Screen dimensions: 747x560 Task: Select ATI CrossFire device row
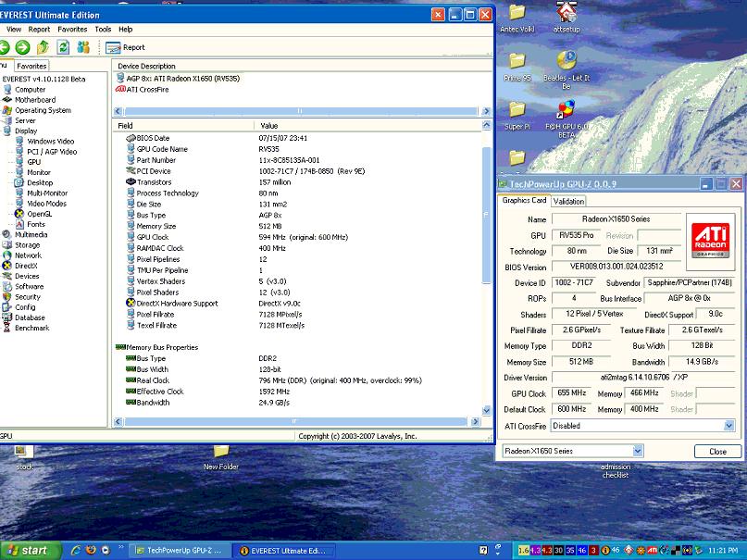point(143,90)
